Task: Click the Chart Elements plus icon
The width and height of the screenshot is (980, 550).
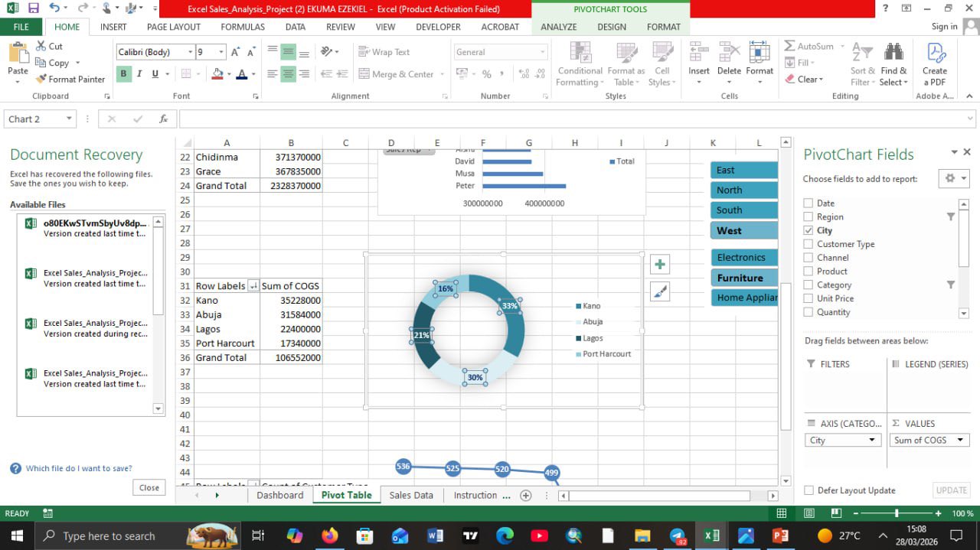Action: point(659,265)
